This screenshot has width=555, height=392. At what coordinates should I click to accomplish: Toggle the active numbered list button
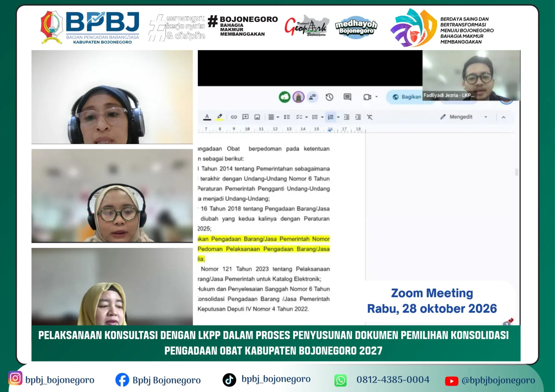point(331,117)
